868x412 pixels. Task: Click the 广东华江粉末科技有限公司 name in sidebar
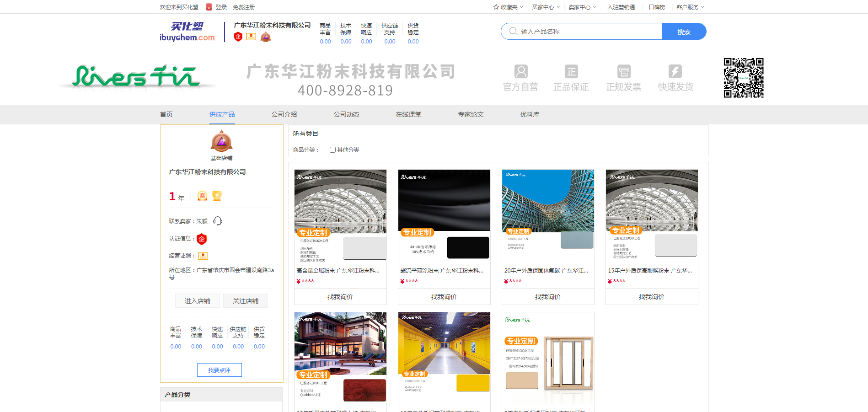pyautogui.click(x=207, y=172)
